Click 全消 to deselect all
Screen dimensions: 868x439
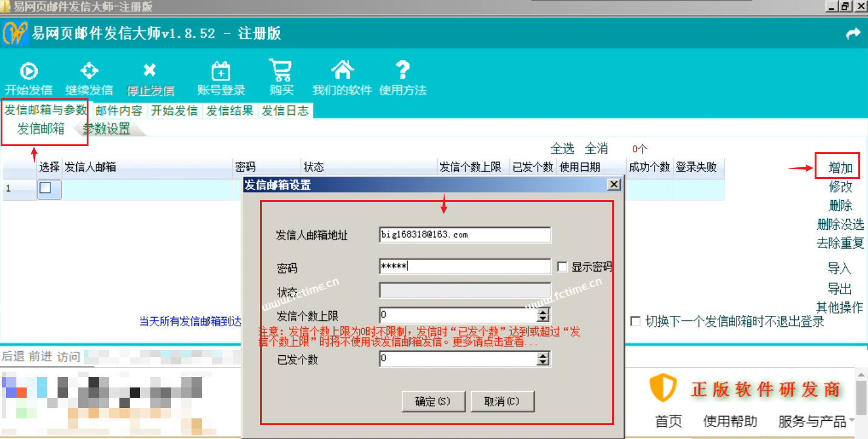coord(596,149)
